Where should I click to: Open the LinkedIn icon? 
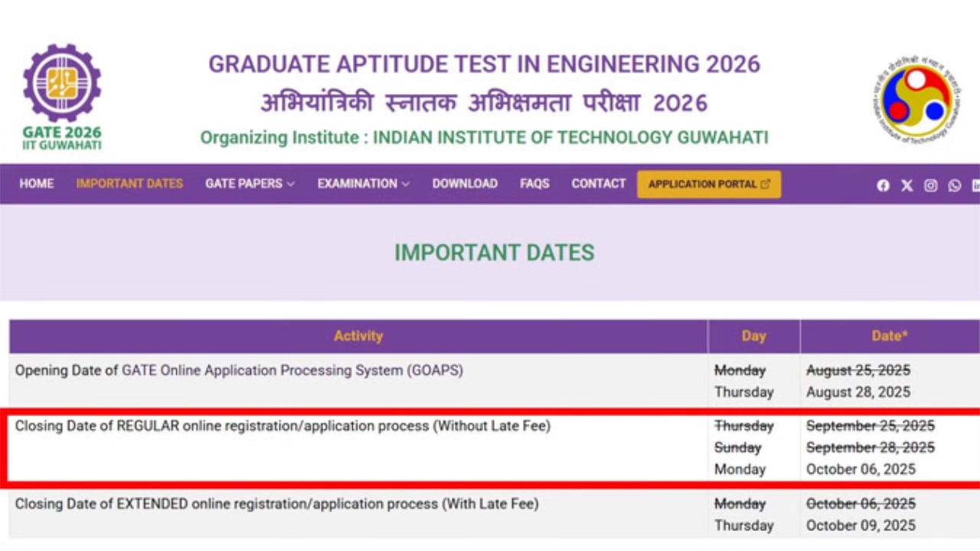coord(975,185)
